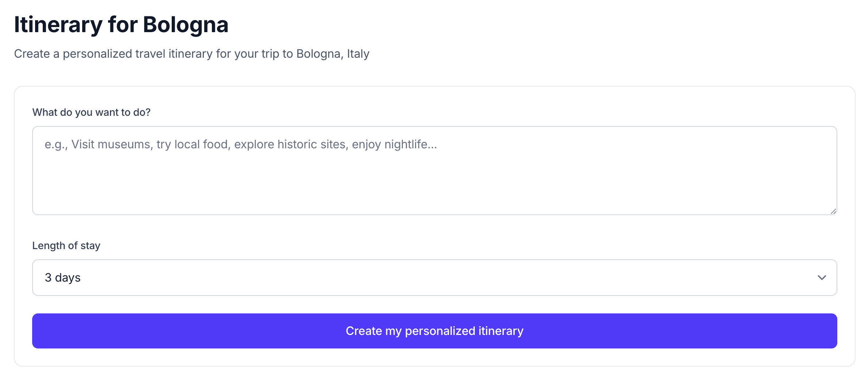Click the page description under the title

[192, 54]
